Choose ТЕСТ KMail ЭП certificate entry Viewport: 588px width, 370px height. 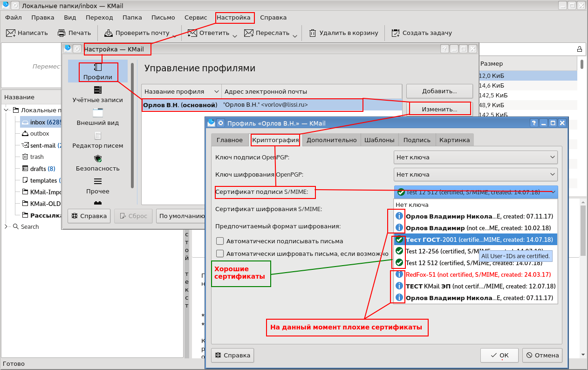pos(475,286)
